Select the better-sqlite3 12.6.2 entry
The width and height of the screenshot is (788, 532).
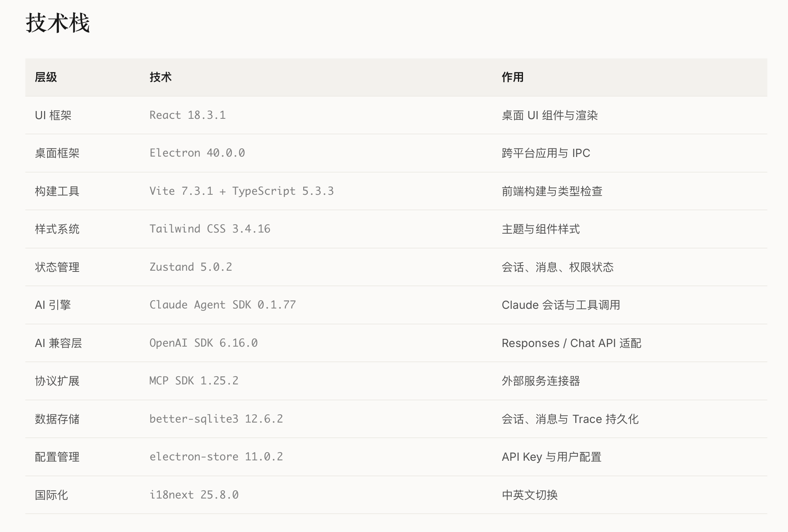pyautogui.click(x=216, y=419)
